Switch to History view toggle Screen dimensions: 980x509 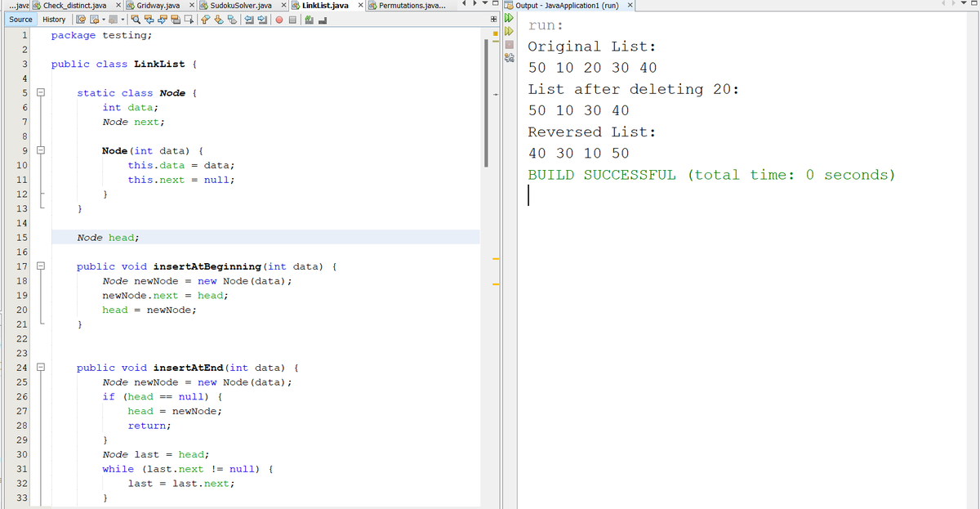click(x=54, y=20)
